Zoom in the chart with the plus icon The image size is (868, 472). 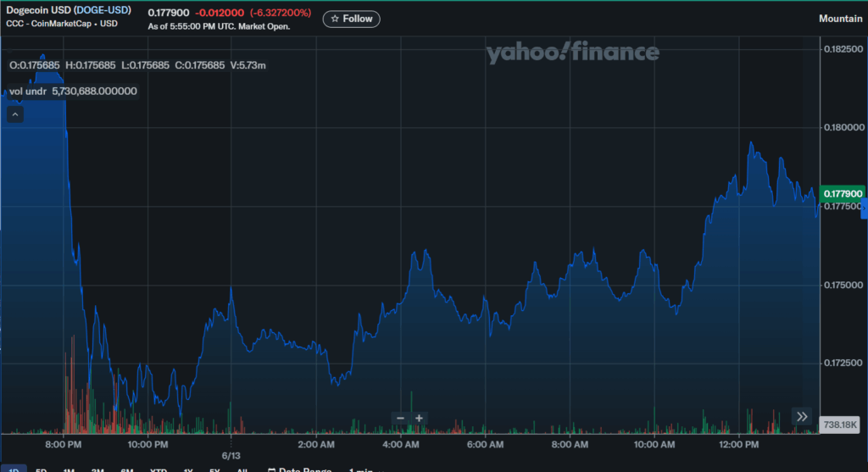click(419, 418)
